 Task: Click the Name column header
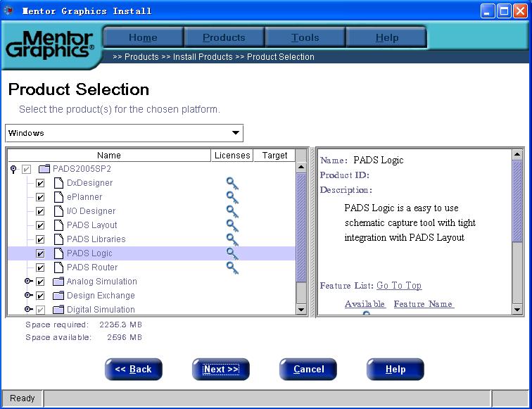point(109,156)
